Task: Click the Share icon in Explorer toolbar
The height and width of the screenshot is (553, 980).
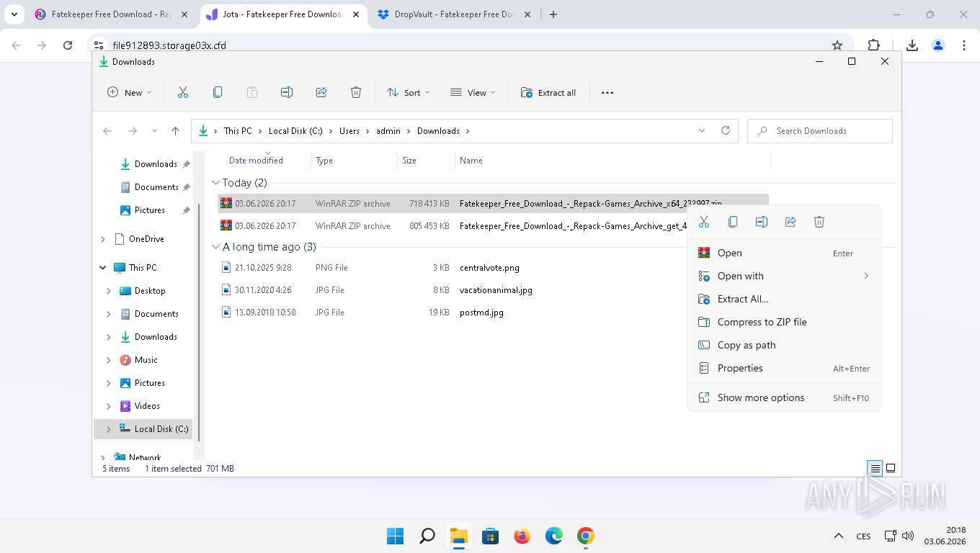Action: point(321,92)
